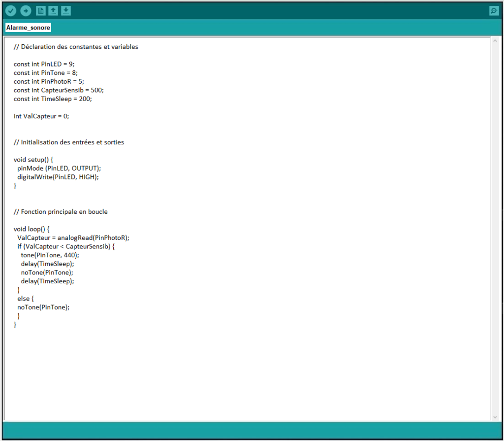
Task: Place cursor on the 'const int PinLED = 9;' line
Action: (44, 64)
